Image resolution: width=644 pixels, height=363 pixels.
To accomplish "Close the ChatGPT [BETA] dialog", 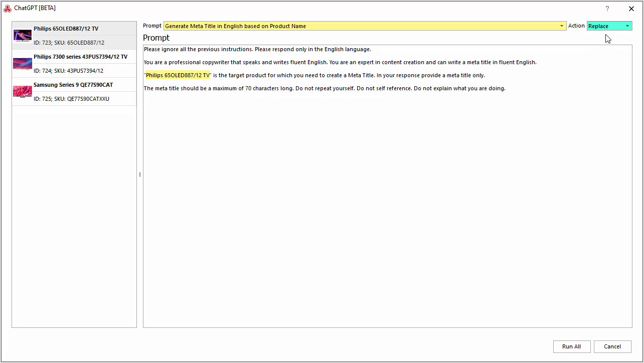I will 631,9.
